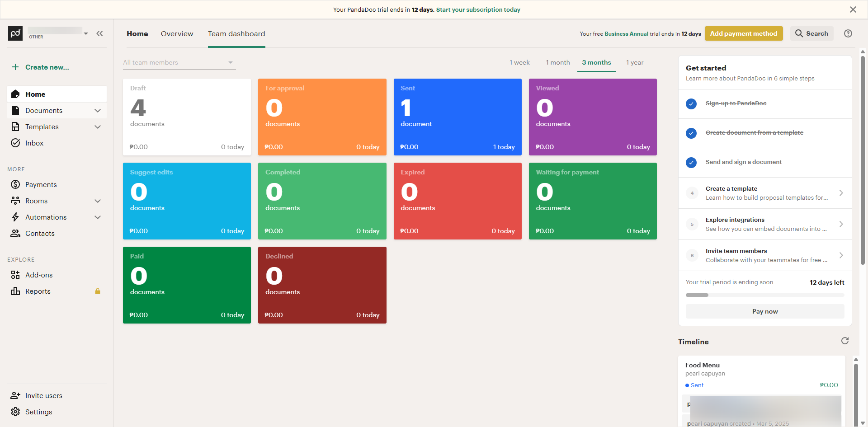Select the 3 months time range
The height and width of the screenshot is (427, 868).
[x=596, y=62]
